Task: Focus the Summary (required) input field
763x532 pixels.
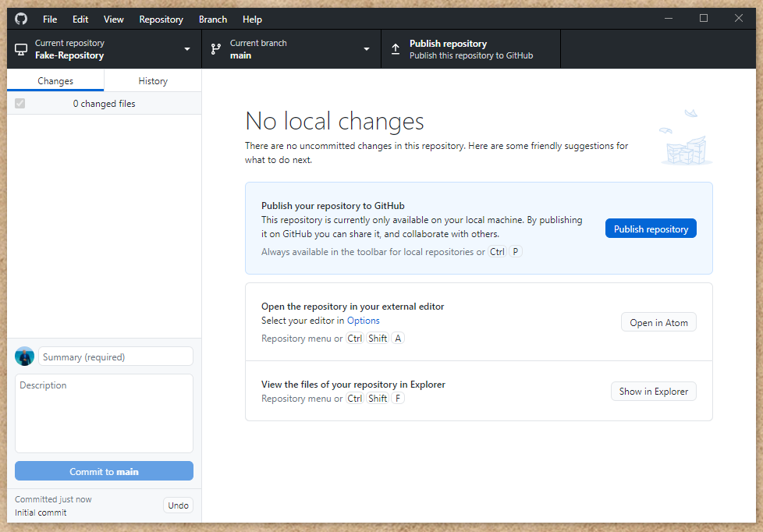Action: [115, 356]
